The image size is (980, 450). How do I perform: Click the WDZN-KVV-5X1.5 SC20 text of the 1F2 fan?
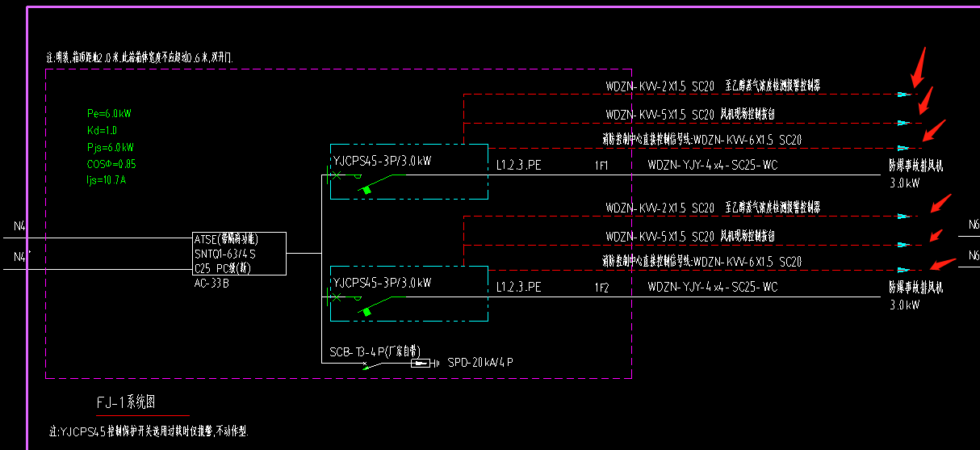(660, 237)
